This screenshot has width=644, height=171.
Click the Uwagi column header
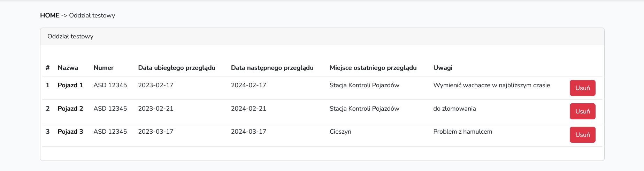click(x=443, y=68)
